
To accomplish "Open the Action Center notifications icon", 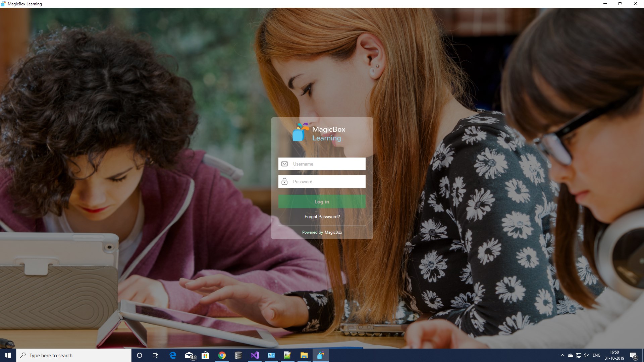I will click(633, 355).
